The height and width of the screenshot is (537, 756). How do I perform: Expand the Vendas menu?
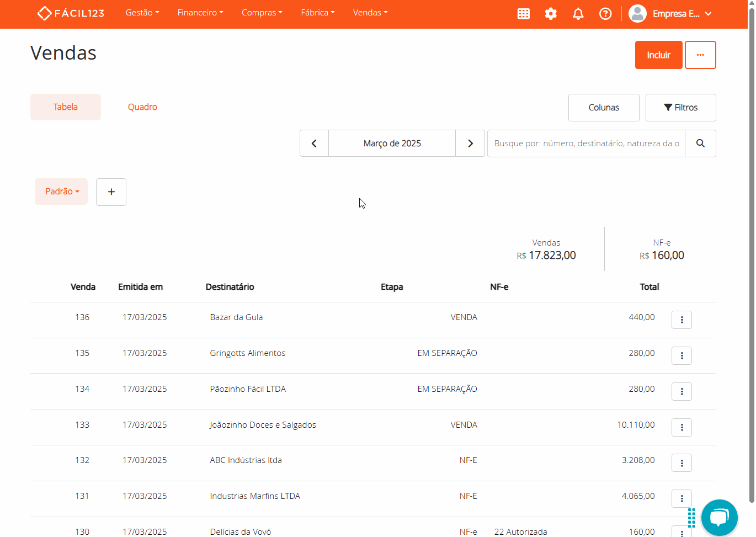click(370, 12)
